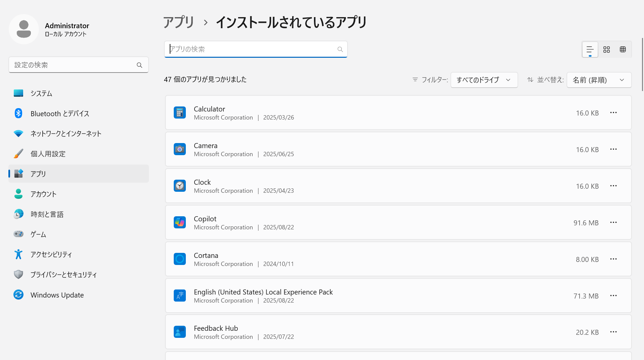This screenshot has width=644, height=360.
Task: Click the magnifier icon in settings search
Action: pyautogui.click(x=140, y=65)
